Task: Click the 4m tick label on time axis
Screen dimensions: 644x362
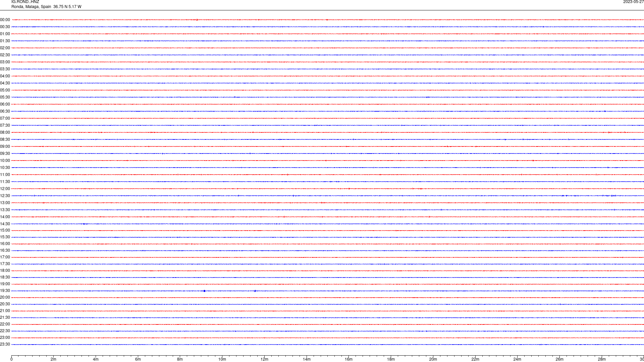Action: (96, 359)
